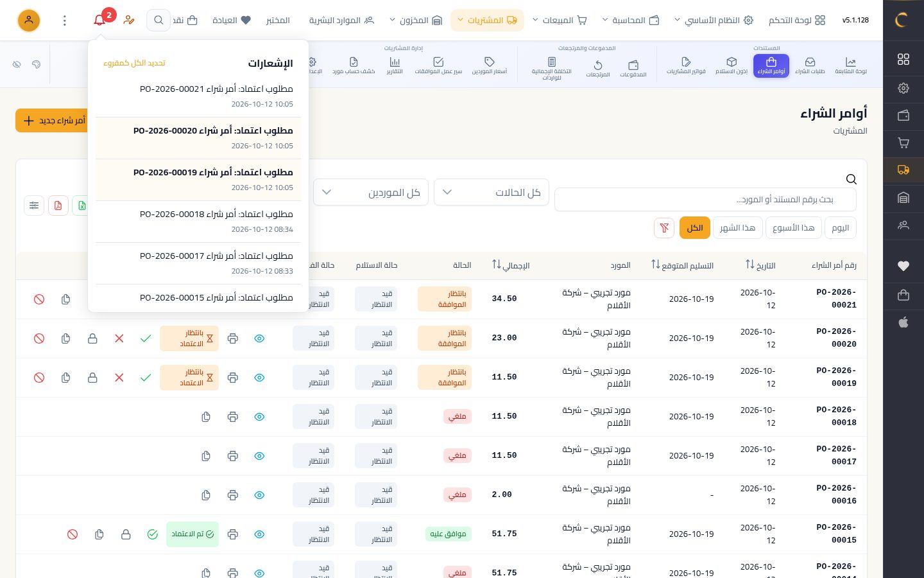Open column settings sliders icon
The image size is (924, 578).
[34, 206]
